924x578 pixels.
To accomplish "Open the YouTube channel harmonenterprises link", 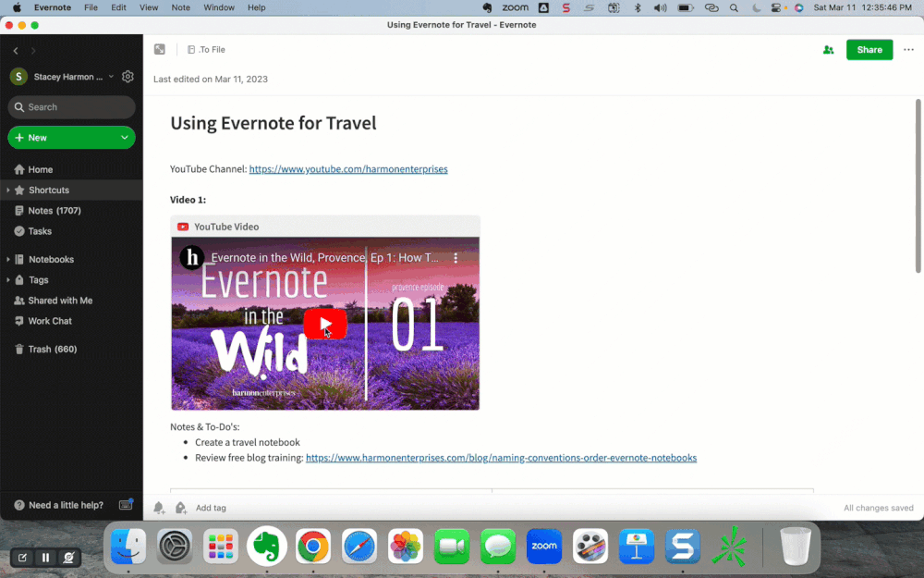I will (348, 169).
